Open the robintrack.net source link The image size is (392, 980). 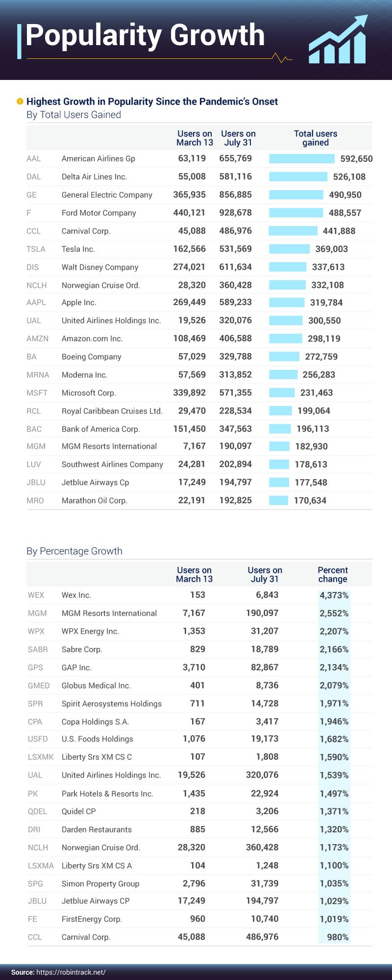71,972
